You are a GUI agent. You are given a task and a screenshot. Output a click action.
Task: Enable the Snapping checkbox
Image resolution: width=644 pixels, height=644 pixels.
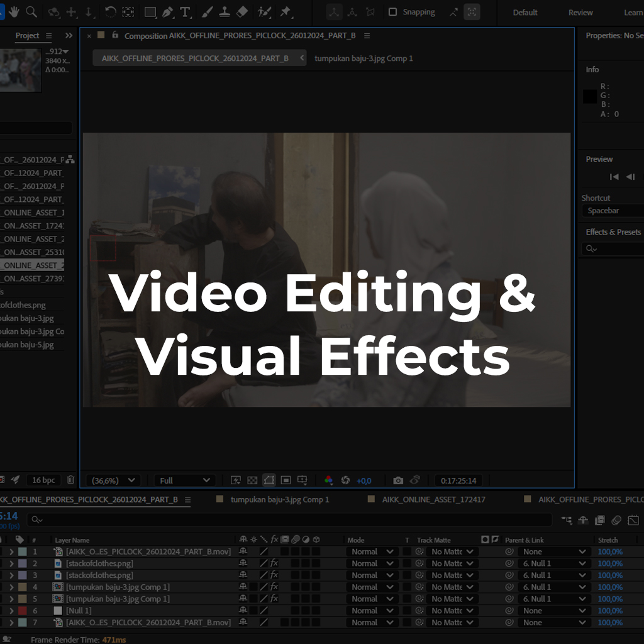393,12
